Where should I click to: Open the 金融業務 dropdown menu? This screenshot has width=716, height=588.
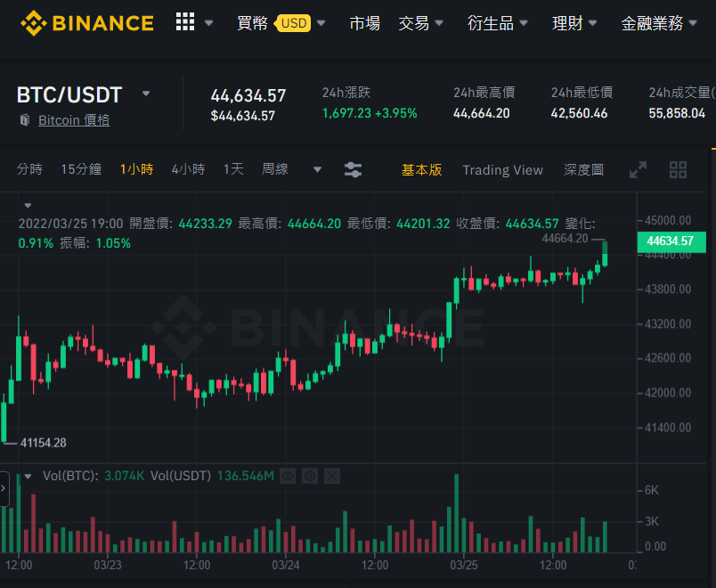point(659,23)
